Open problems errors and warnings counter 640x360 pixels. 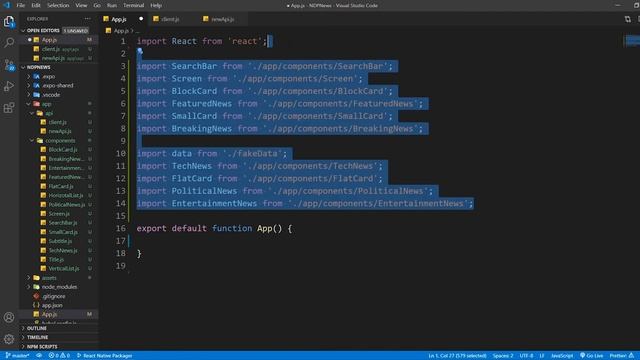59,356
